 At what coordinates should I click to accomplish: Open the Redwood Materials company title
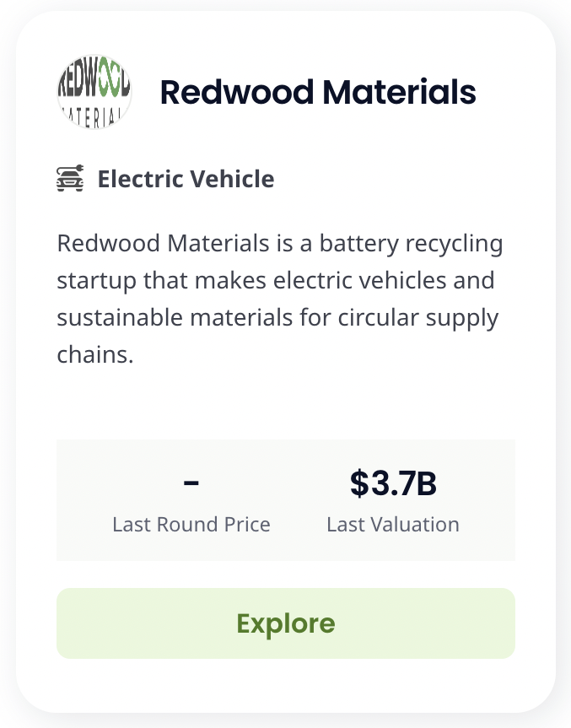pos(318,92)
